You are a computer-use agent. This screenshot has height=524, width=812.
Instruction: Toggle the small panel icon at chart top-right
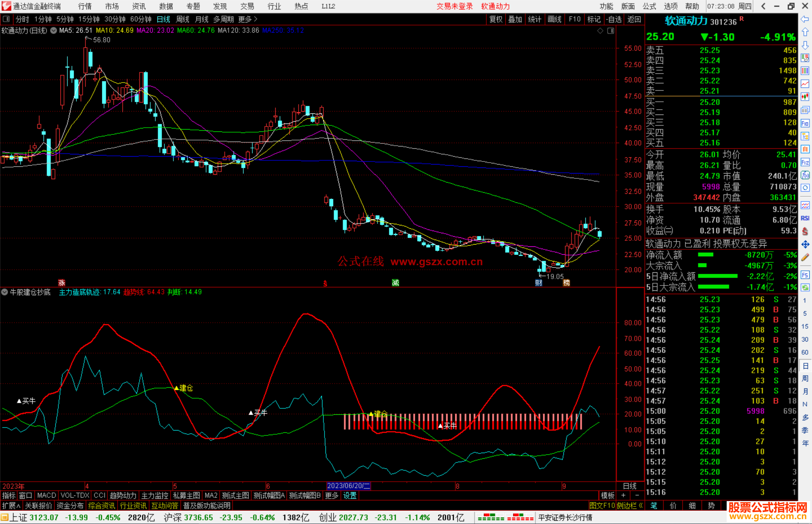point(611,31)
